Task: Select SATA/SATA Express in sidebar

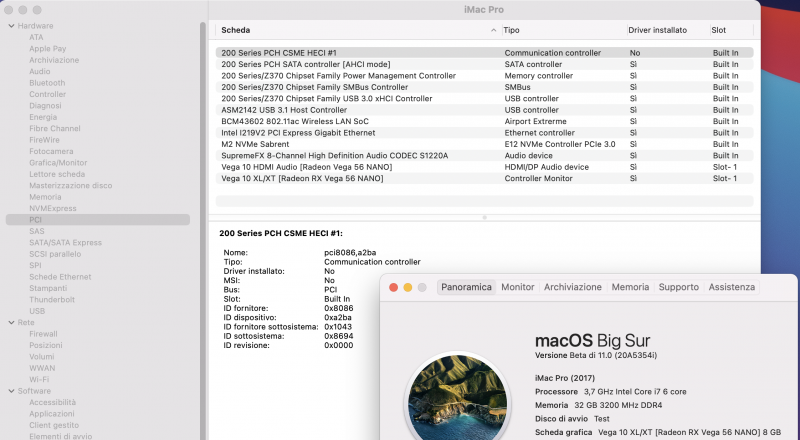Action: point(65,242)
